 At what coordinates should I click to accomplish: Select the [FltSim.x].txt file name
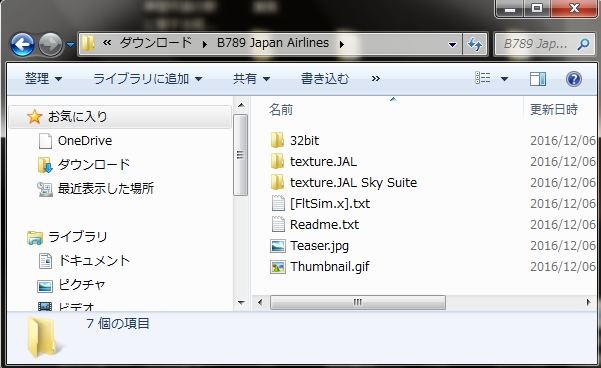pos(330,204)
